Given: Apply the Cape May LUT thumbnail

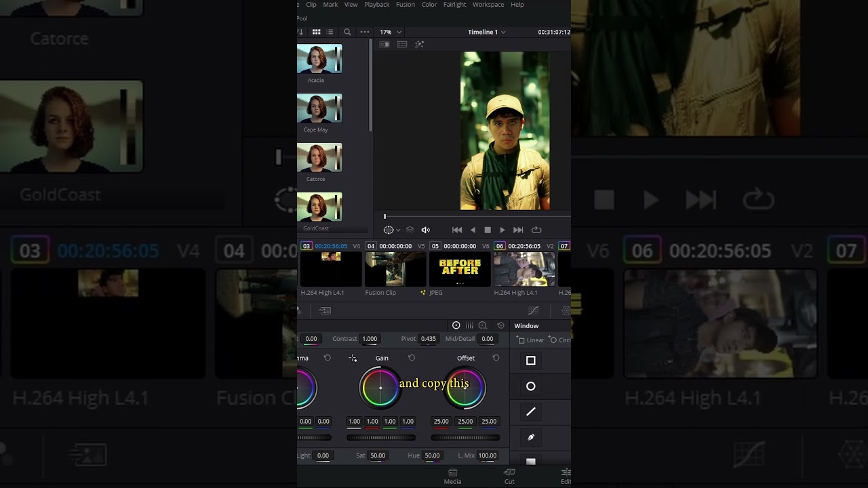Looking at the screenshot, I should (x=319, y=108).
